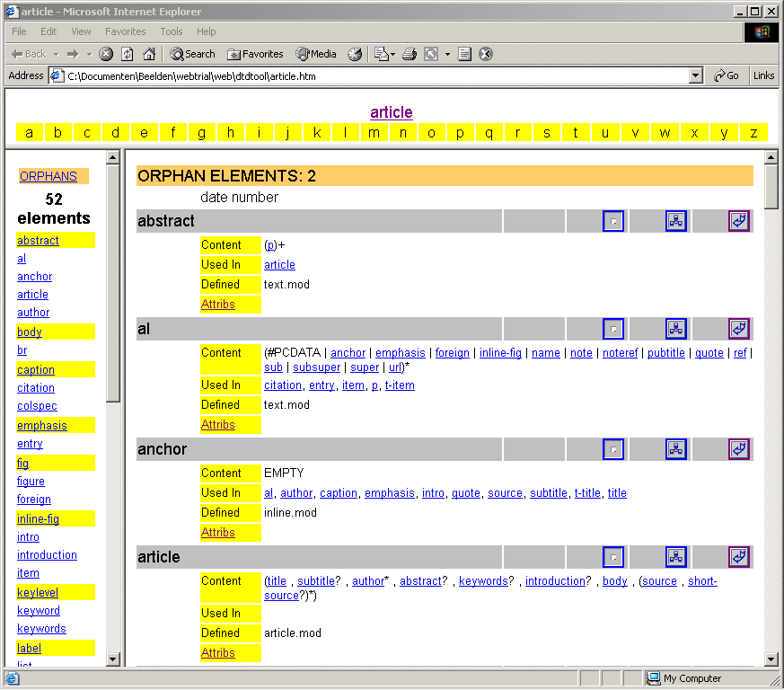Open the abstract element in sidebar

point(38,240)
